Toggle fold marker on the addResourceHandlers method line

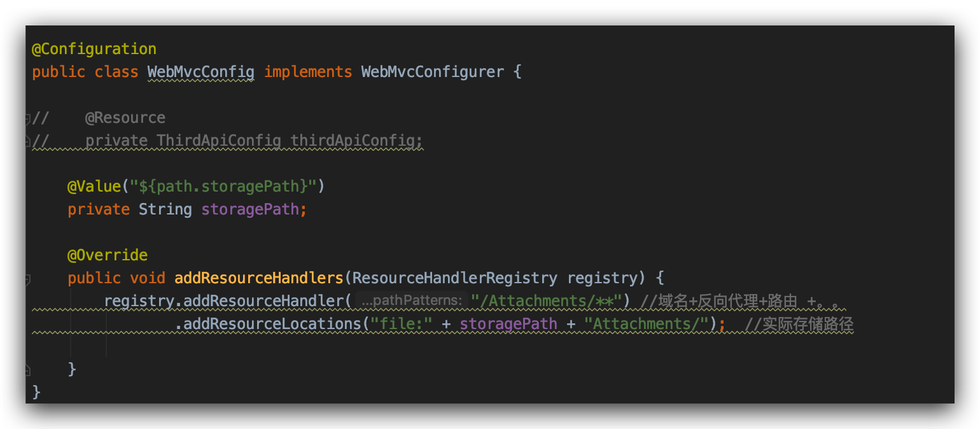tap(27, 279)
